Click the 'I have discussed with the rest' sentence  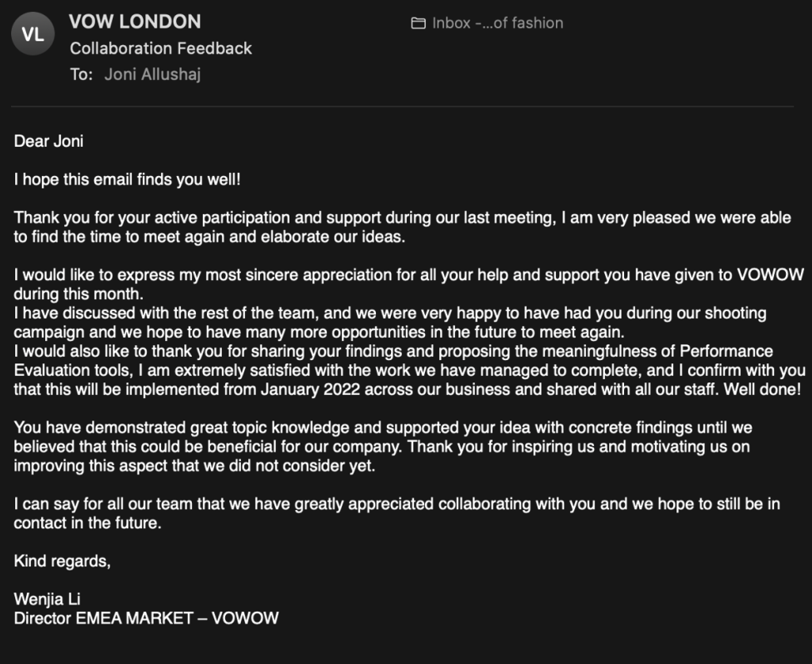(x=390, y=322)
